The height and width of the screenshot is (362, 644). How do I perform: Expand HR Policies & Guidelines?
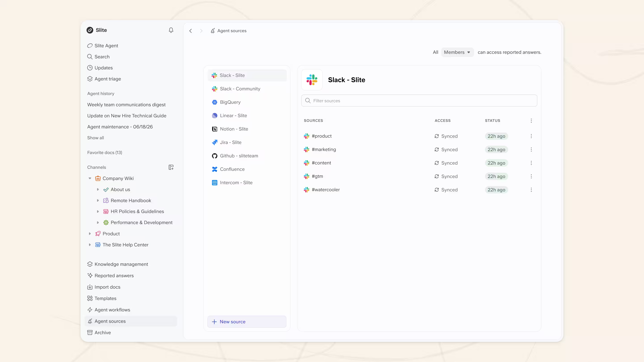click(98, 212)
